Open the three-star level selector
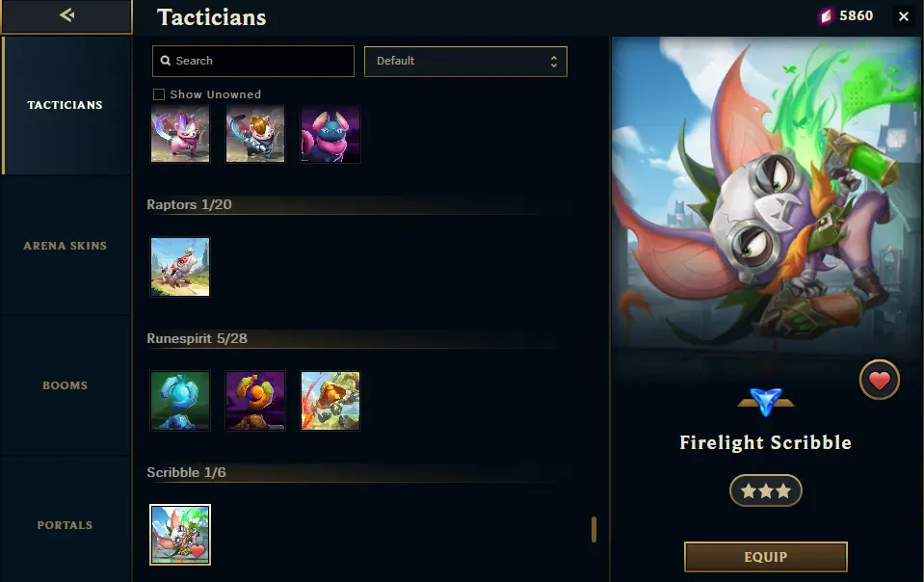Image resolution: width=924 pixels, height=582 pixels. [765, 490]
